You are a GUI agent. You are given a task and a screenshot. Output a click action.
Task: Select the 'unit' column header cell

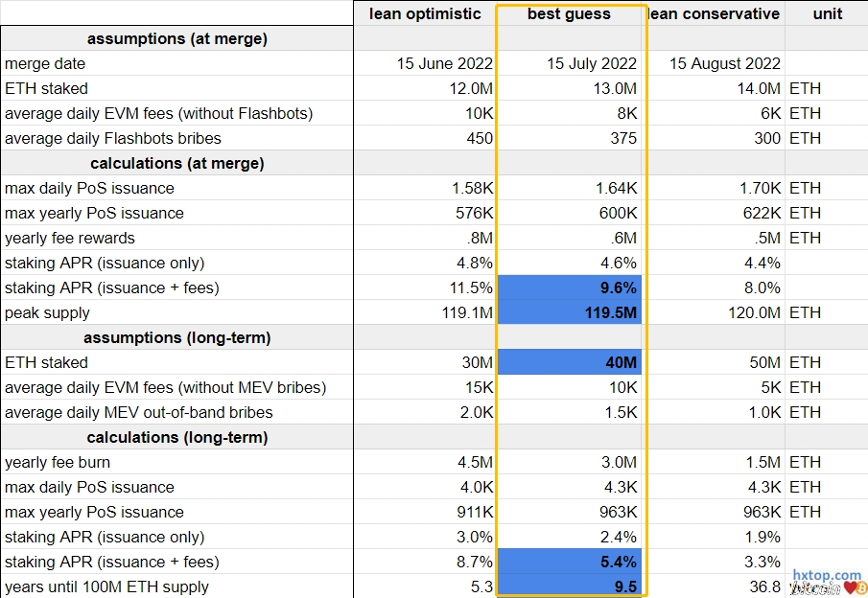tap(827, 13)
